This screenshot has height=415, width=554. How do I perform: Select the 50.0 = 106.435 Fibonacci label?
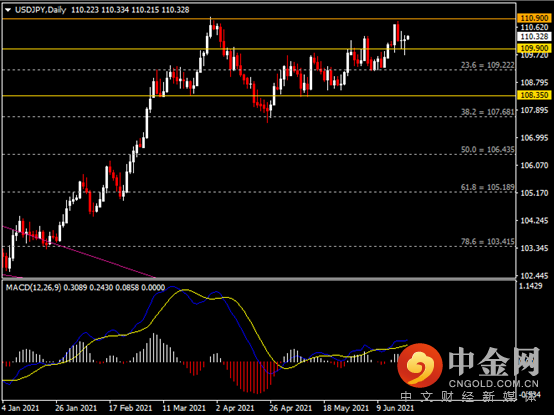pos(488,149)
